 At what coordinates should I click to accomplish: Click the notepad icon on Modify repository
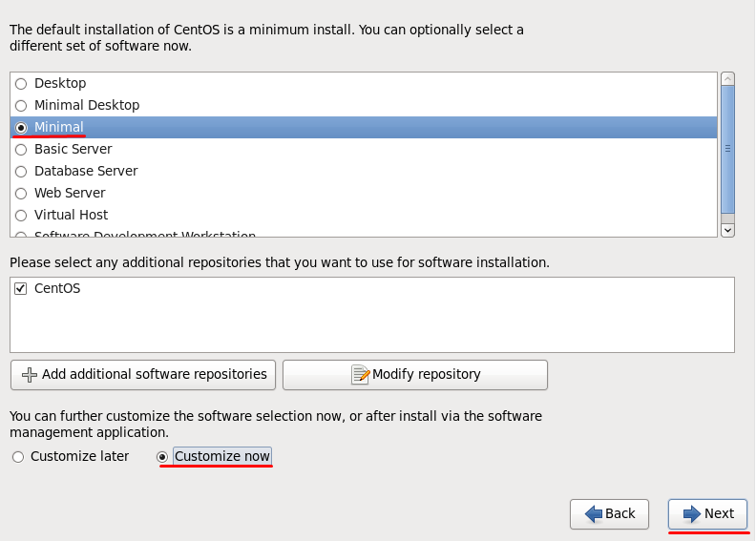pyautogui.click(x=360, y=375)
